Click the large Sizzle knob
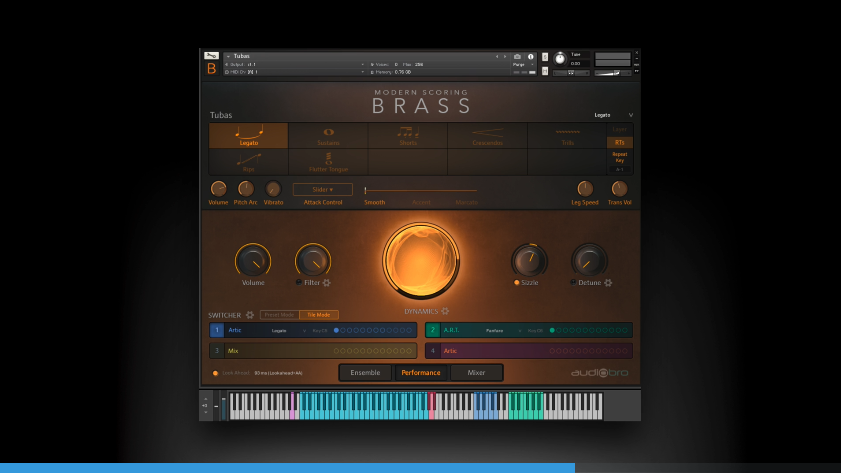 529,261
